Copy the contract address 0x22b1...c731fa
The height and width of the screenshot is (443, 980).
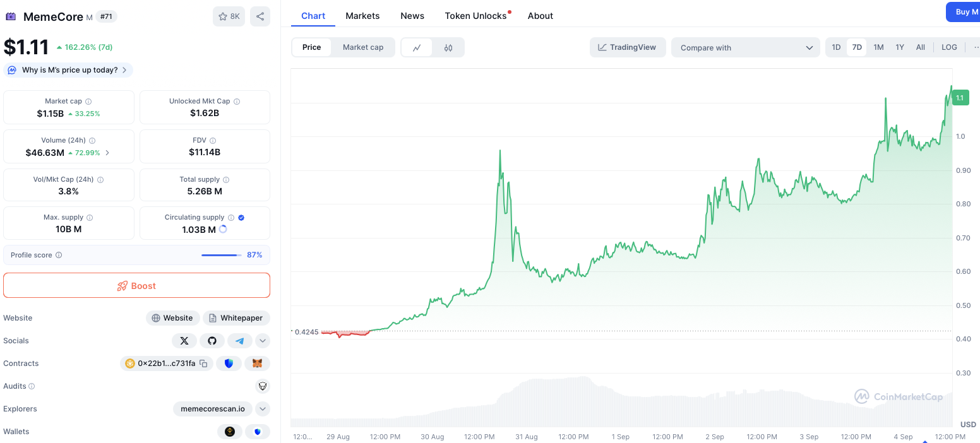pyautogui.click(x=203, y=363)
